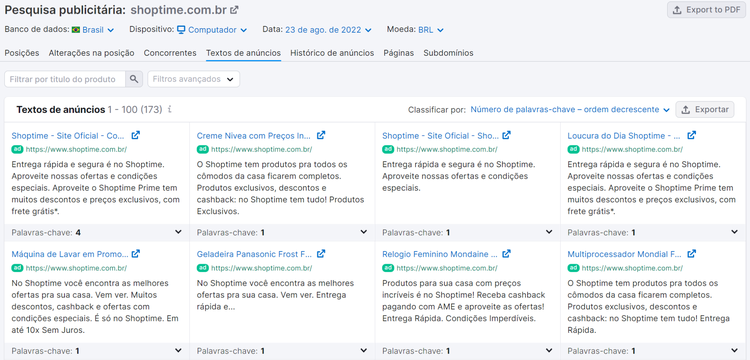Click the Brazil flag icon in Banco de dados
The height and width of the screenshot is (360, 750).
click(x=76, y=30)
